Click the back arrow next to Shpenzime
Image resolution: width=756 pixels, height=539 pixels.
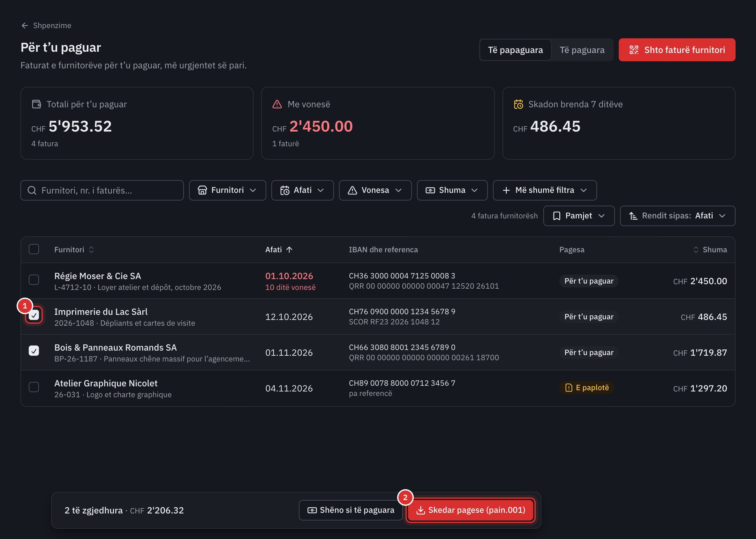(x=25, y=26)
